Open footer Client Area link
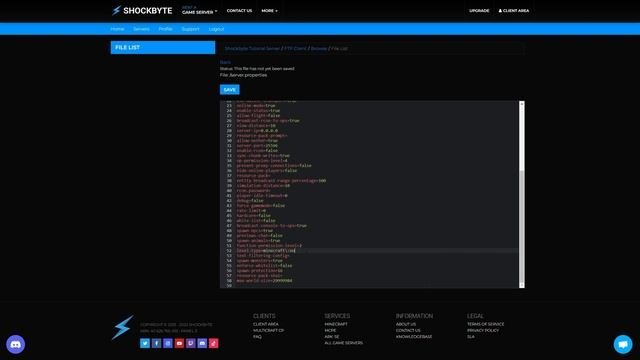 266,324
